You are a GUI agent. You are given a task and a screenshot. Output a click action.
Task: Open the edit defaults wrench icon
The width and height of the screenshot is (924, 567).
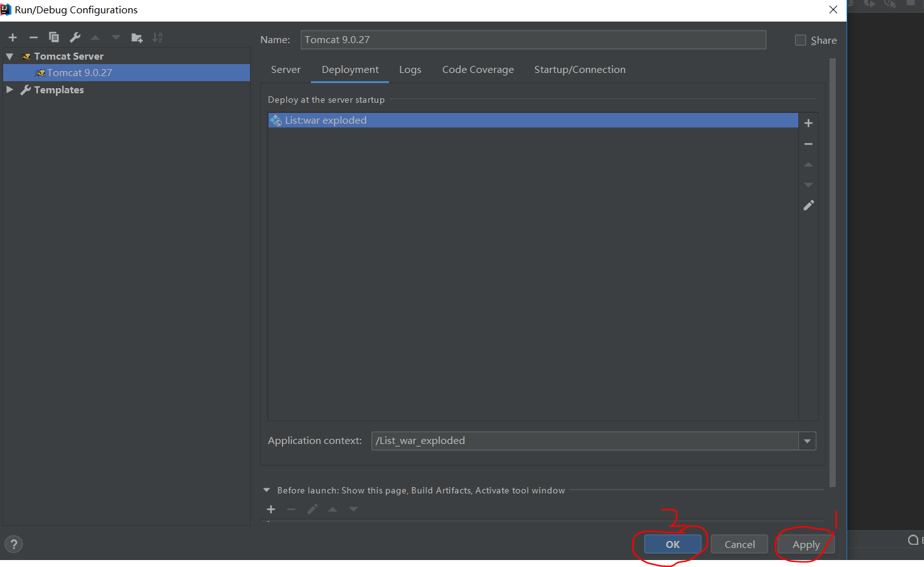(75, 37)
